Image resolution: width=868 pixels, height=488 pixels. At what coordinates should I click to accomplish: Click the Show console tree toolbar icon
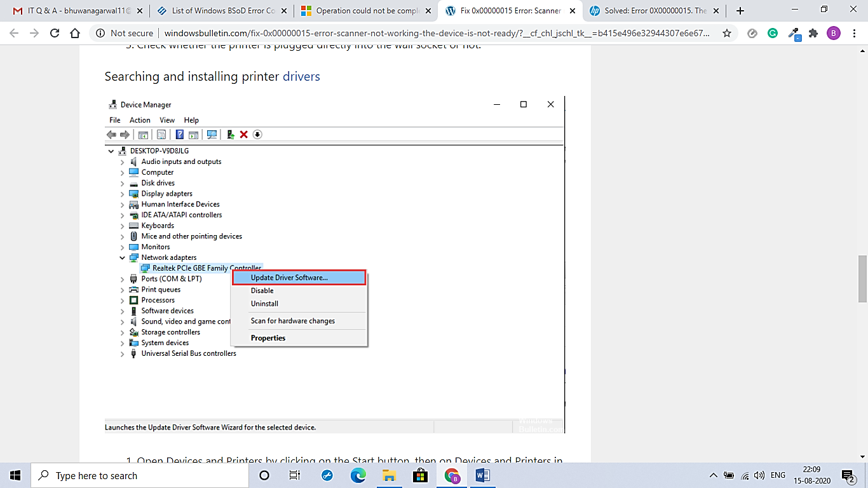[x=143, y=134]
